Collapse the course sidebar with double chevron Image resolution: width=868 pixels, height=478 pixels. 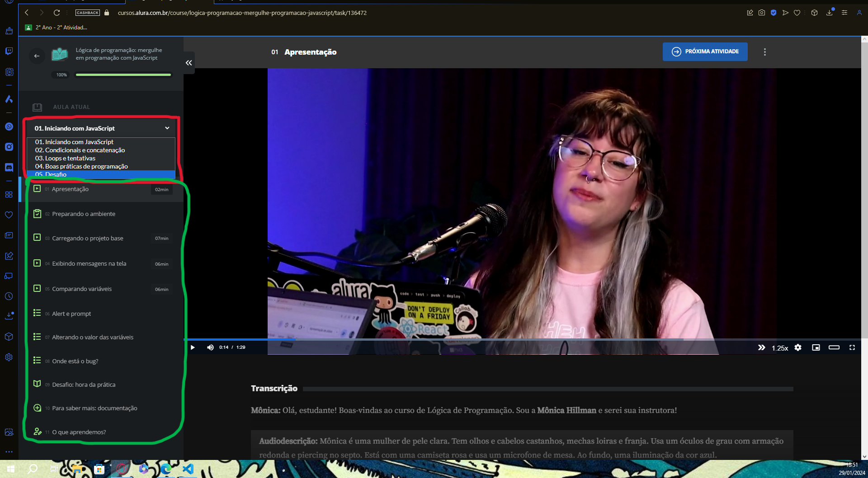pos(189,63)
